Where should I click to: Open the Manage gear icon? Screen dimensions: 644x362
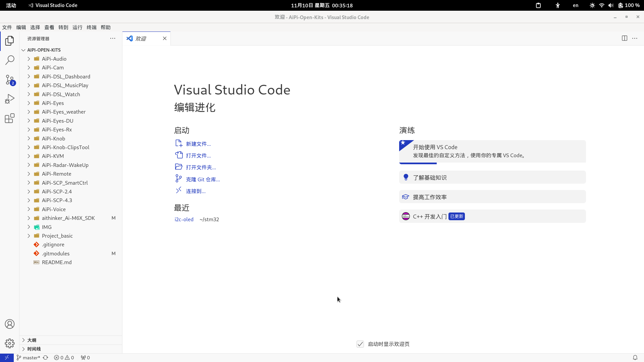[10, 344]
